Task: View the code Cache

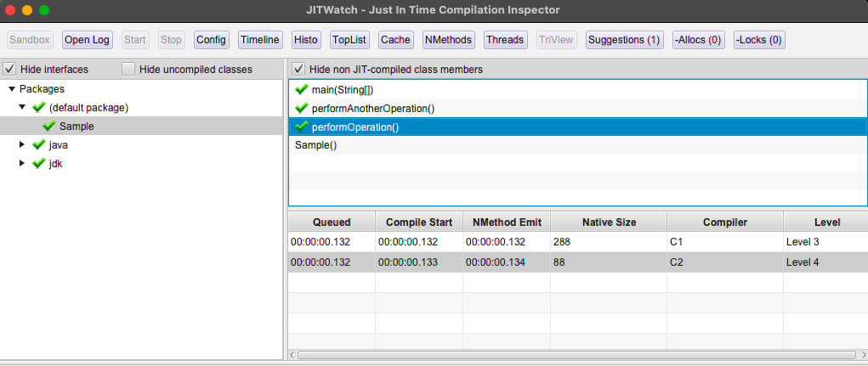Action: [396, 40]
